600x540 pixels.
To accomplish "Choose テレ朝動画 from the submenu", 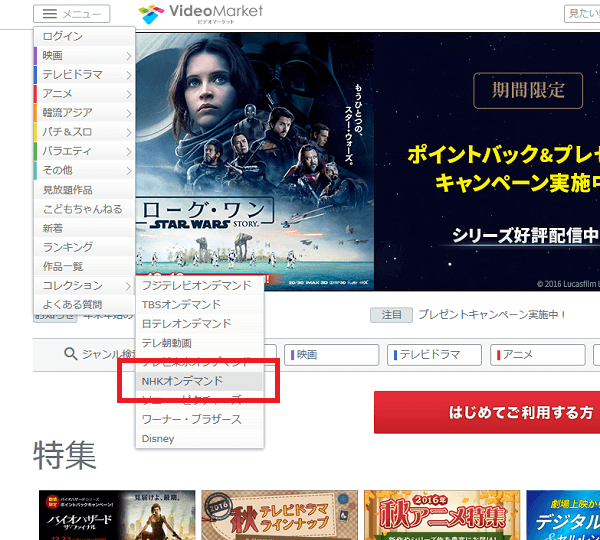I will [200, 343].
